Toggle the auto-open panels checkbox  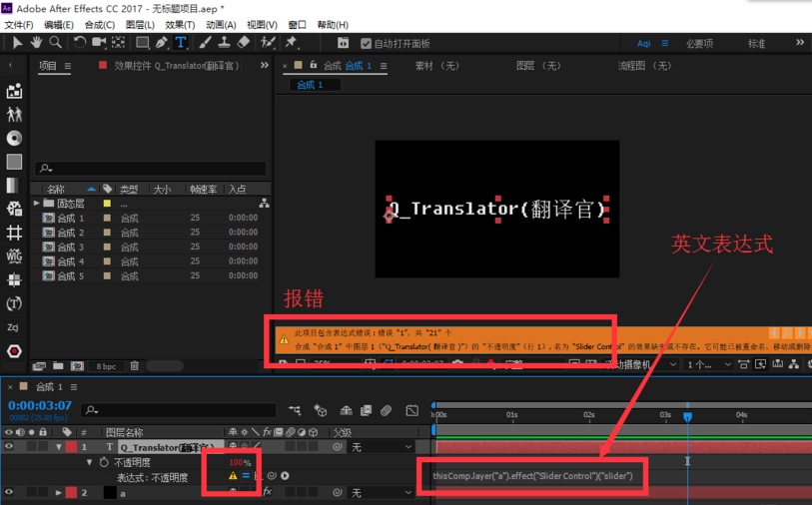coord(367,44)
